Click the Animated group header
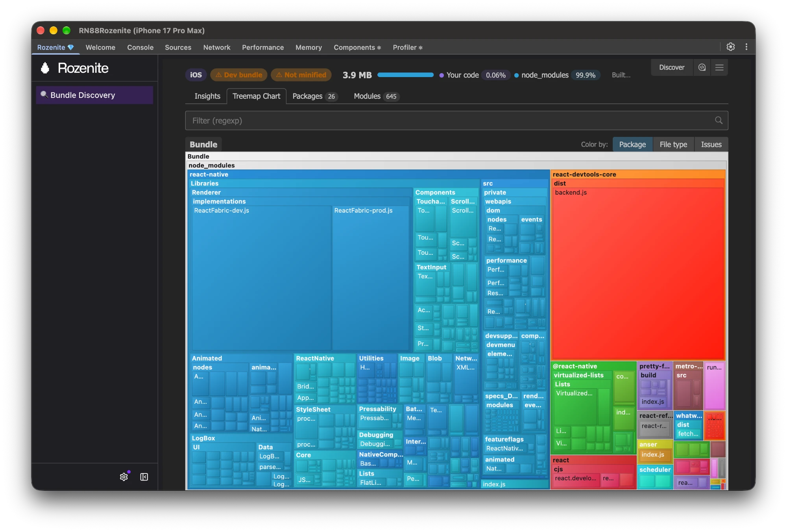Viewport: 787px width, 532px height. pyautogui.click(x=241, y=358)
